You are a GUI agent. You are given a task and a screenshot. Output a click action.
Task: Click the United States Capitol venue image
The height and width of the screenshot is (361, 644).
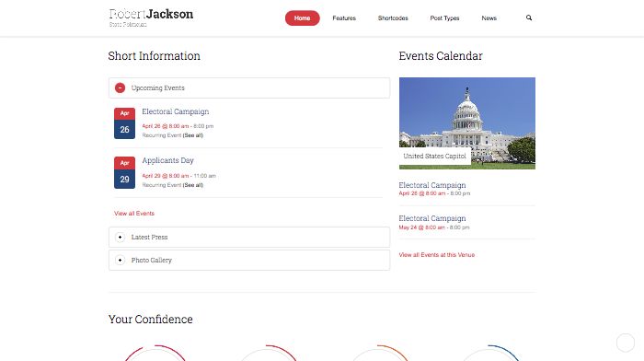pos(467,122)
